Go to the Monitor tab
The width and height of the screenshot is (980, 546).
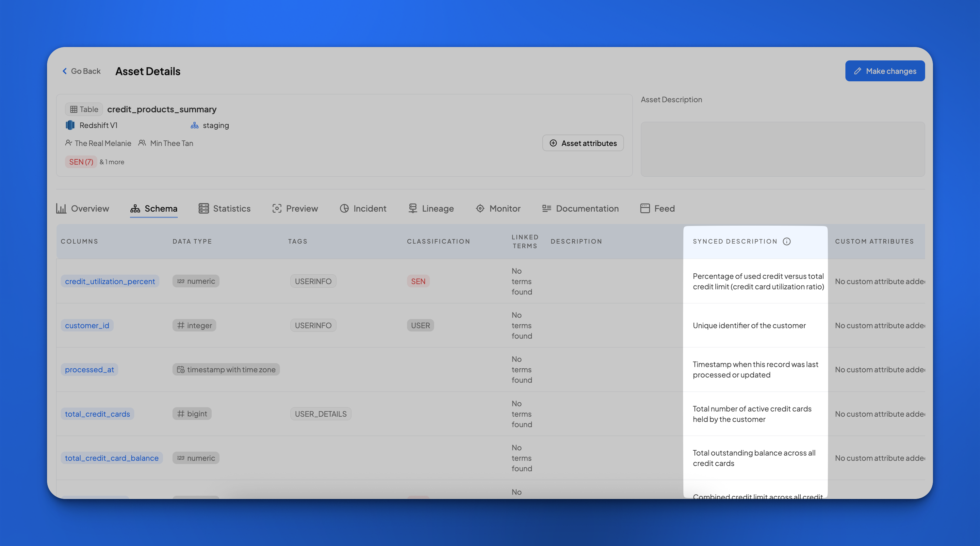[498, 208]
